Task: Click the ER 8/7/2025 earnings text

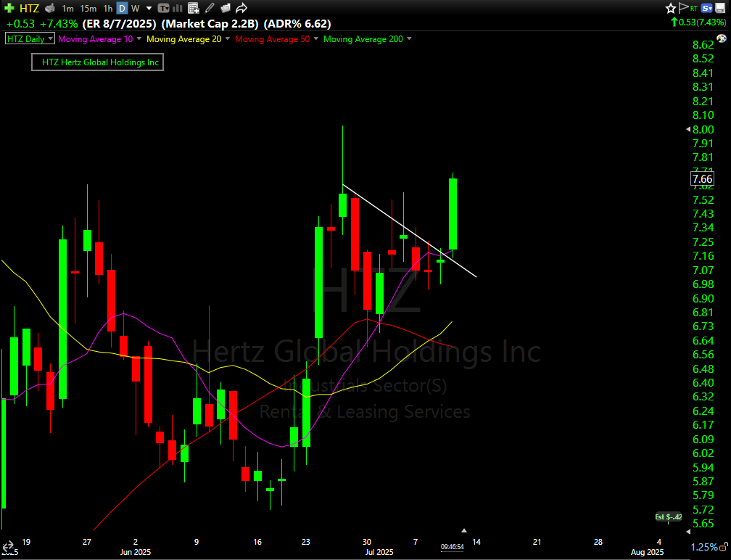Action: (x=120, y=24)
